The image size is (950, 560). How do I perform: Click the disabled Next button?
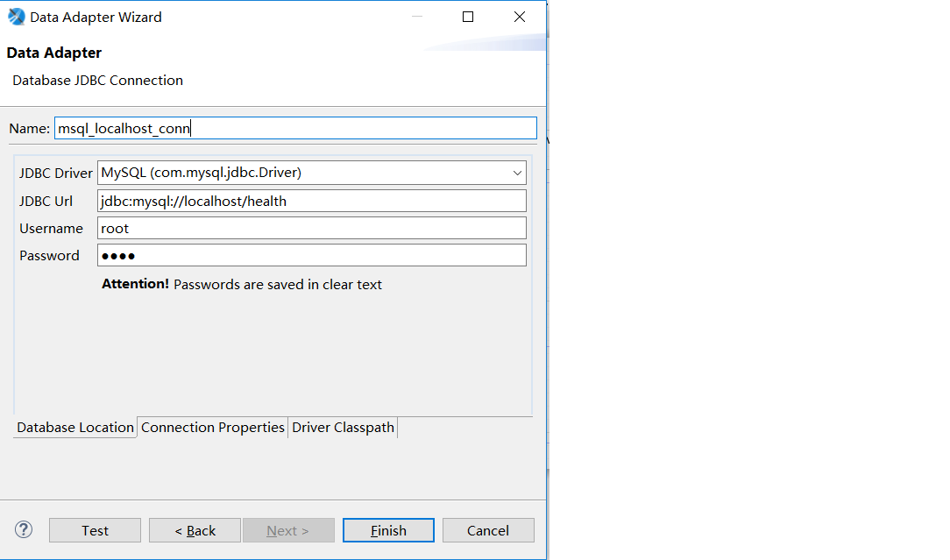tap(288, 530)
